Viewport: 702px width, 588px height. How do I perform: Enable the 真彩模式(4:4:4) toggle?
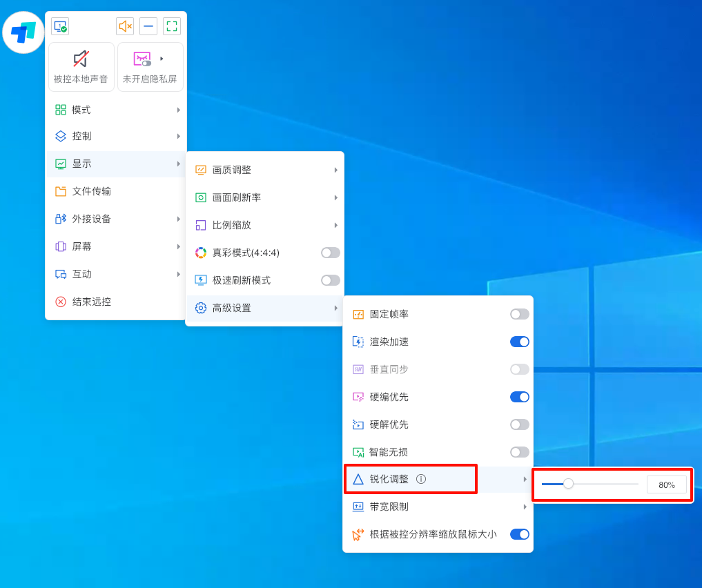(330, 253)
